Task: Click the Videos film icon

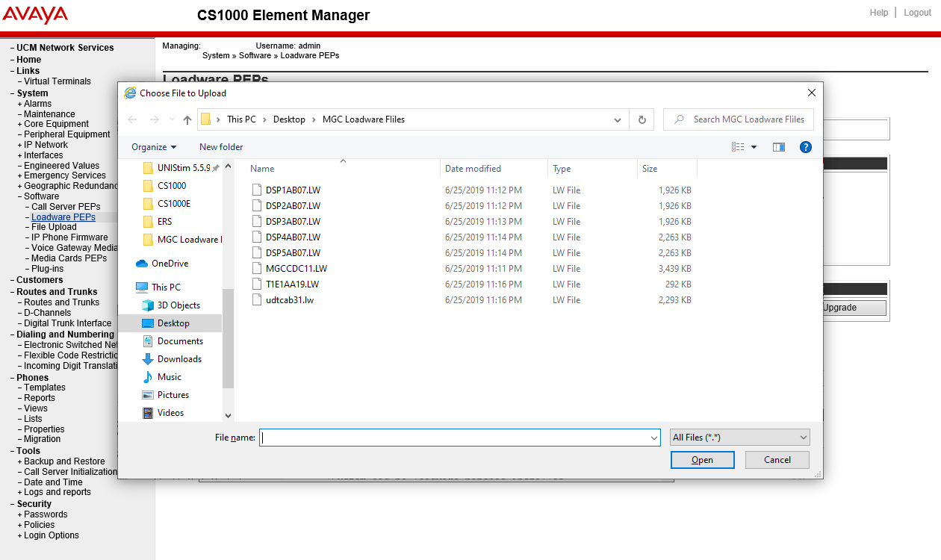Action: pyautogui.click(x=148, y=413)
